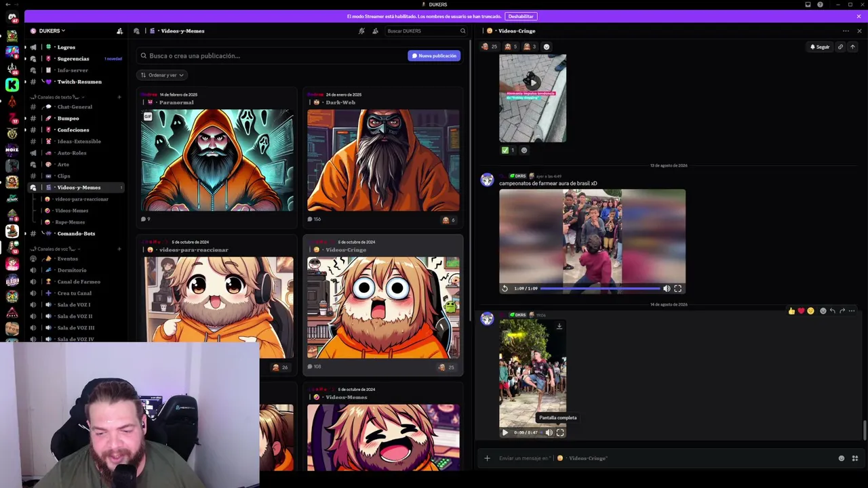This screenshot has height=488, width=868.
Task: Replay the 1:09 video
Action: [505, 289]
